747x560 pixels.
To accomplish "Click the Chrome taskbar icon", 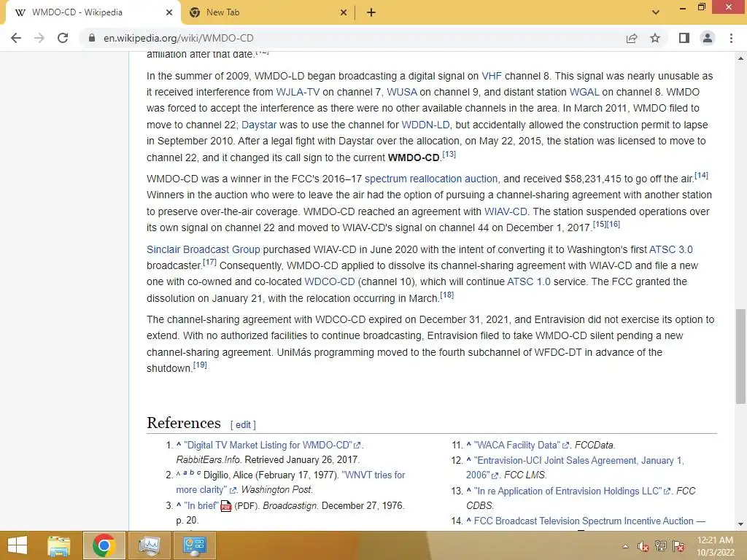I will click(104, 545).
